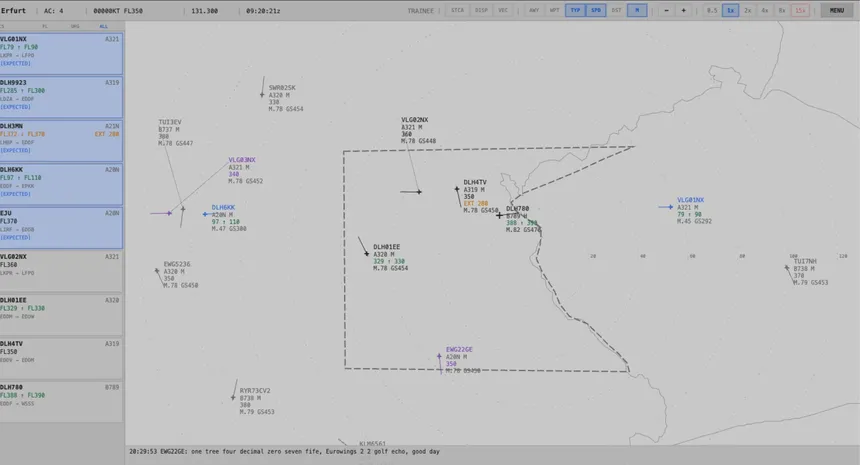Click the 131.300 frequency display

pyautogui.click(x=204, y=10)
